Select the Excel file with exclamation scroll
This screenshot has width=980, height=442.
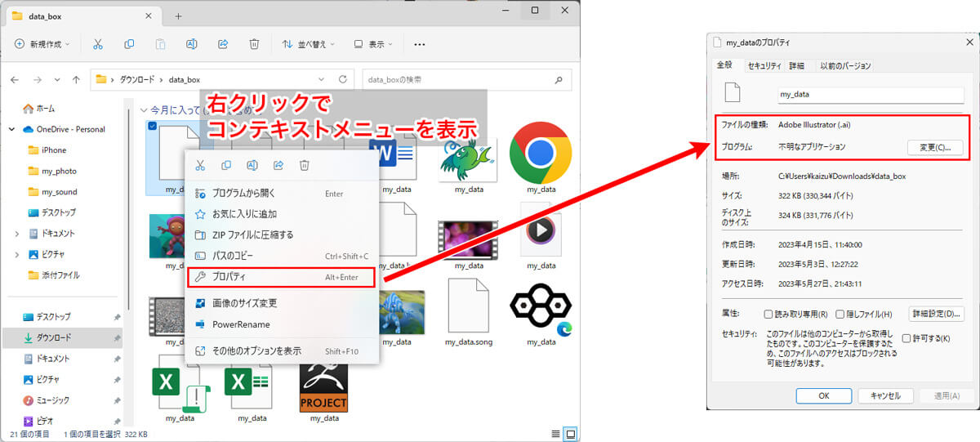(x=180, y=390)
